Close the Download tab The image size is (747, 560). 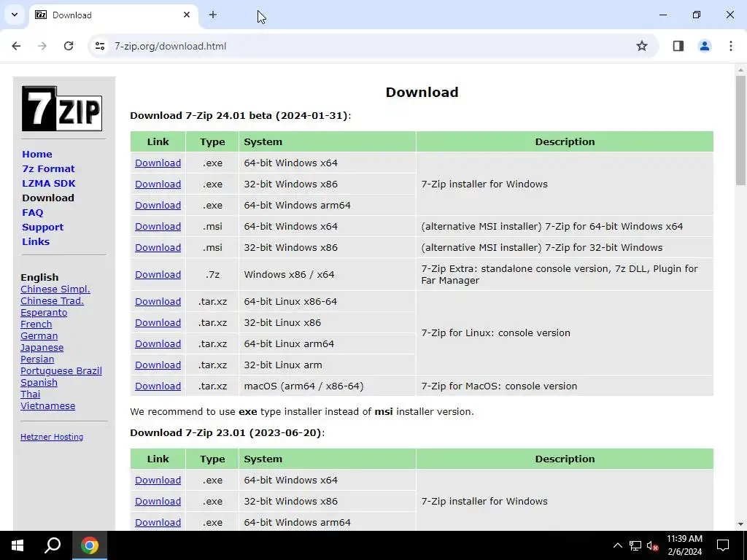point(187,15)
